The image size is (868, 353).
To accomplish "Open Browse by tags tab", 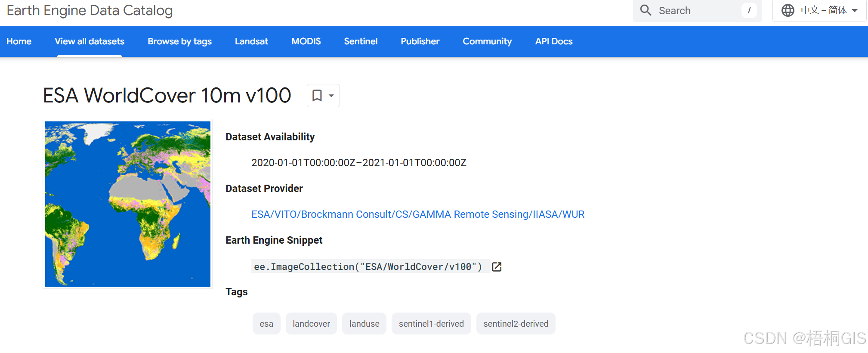I will [179, 41].
